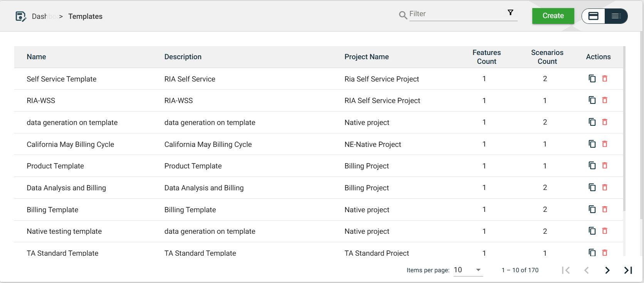Image resolution: width=644 pixels, height=283 pixels.
Task: Copy the Self Service Template row
Action: pyautogui.click(x=592, y=78)
